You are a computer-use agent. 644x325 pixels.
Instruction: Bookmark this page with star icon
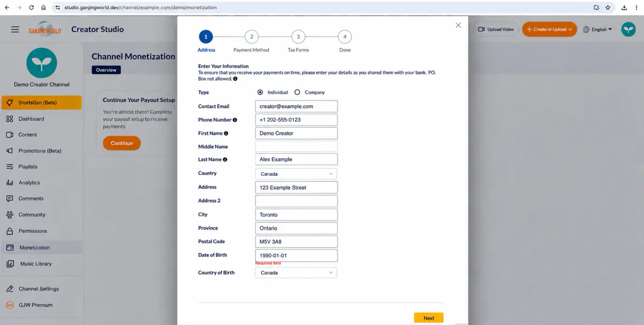pos(608,8)
